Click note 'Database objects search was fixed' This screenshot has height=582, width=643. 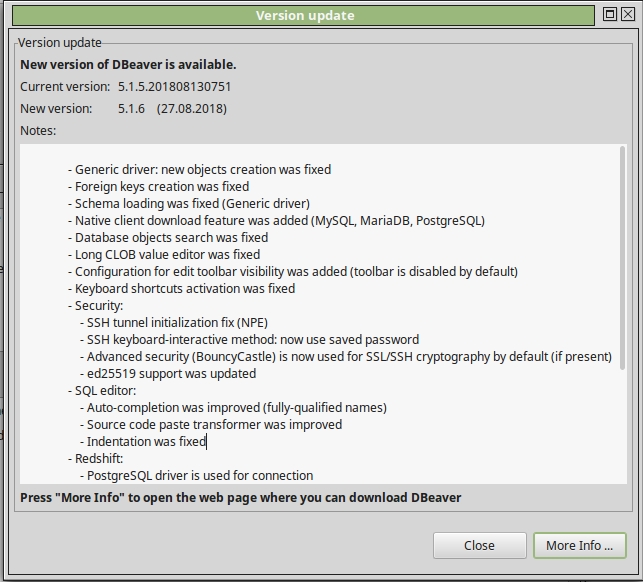[168, 238]
